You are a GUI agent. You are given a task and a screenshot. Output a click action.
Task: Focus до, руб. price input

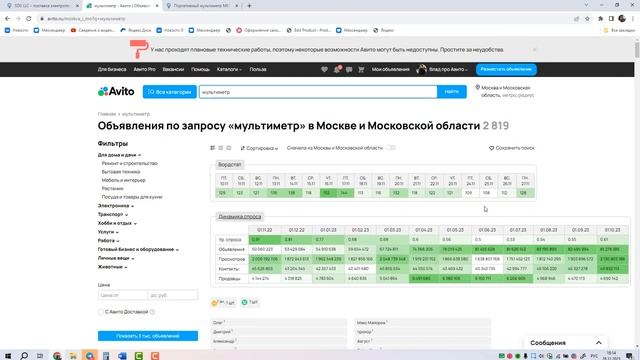[x=173, y=295]
